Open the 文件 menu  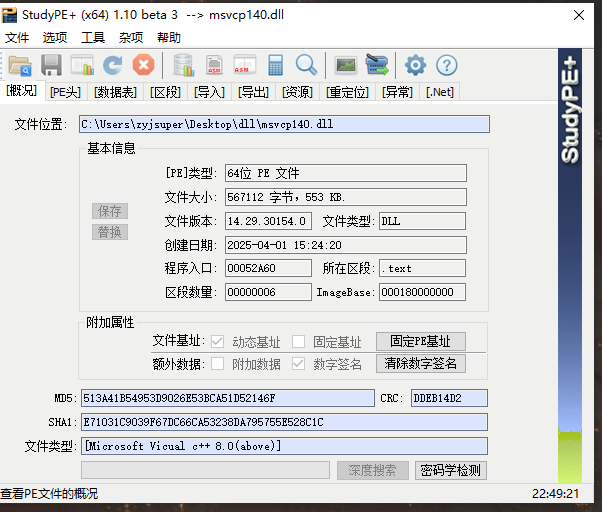tap(17, 38)
